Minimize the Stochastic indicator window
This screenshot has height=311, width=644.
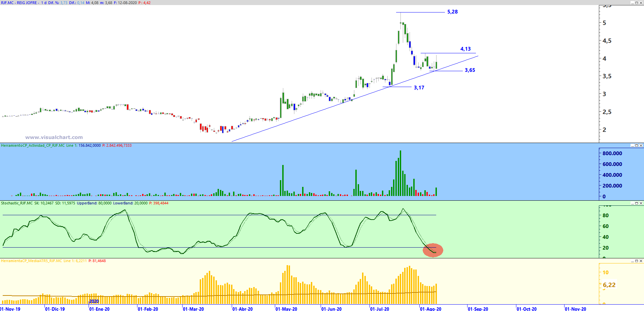pos(632,203)
